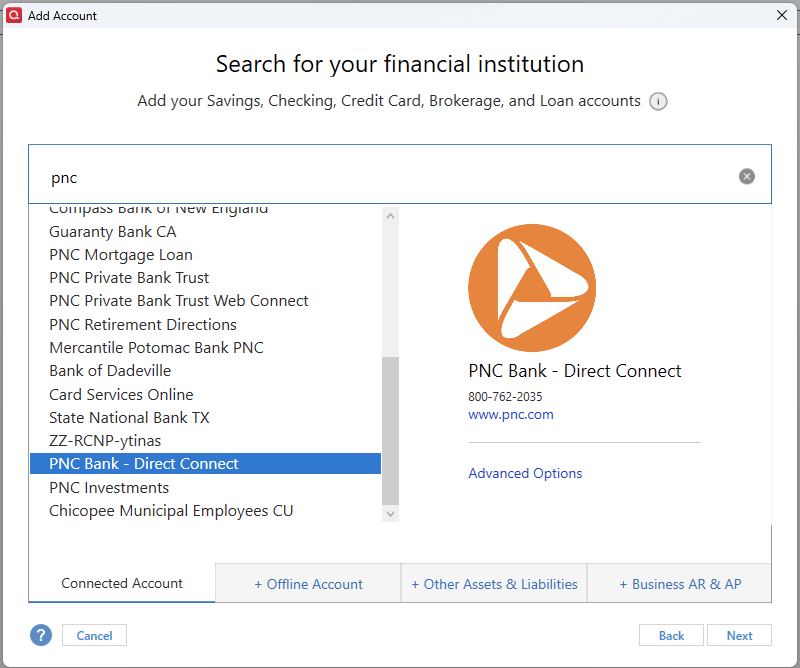Screen dimensions: 800x668
Task: Click the results list scroll up arrow
Action: point(390,216)
